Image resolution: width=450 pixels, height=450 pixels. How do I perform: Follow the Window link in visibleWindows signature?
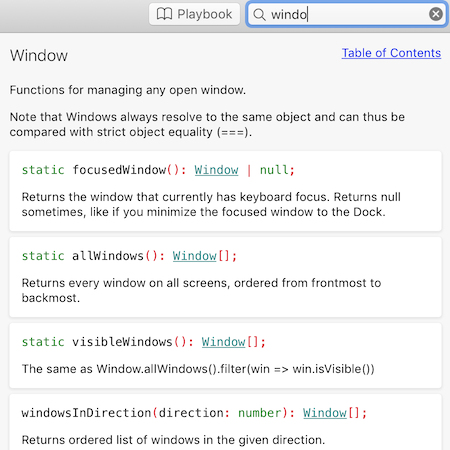223,342
